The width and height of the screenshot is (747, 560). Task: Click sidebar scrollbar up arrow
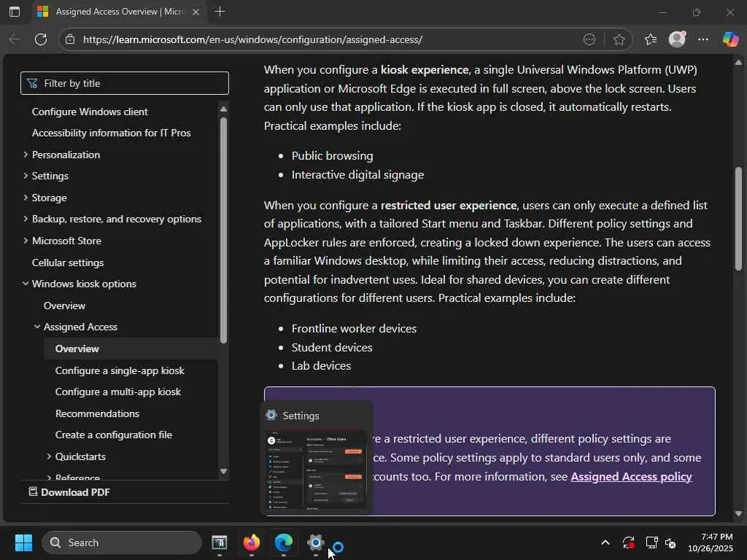[223, 109]
